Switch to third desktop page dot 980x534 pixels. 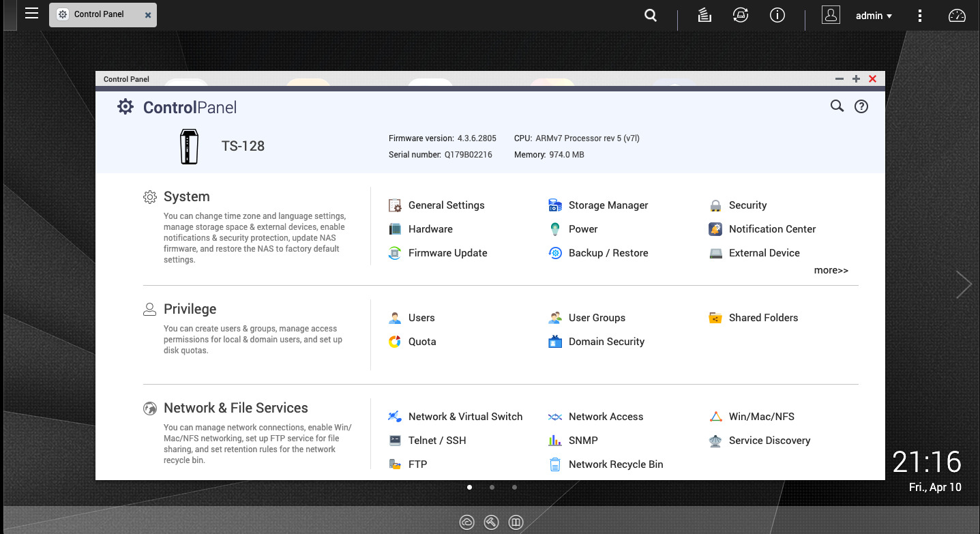[514, 487]
